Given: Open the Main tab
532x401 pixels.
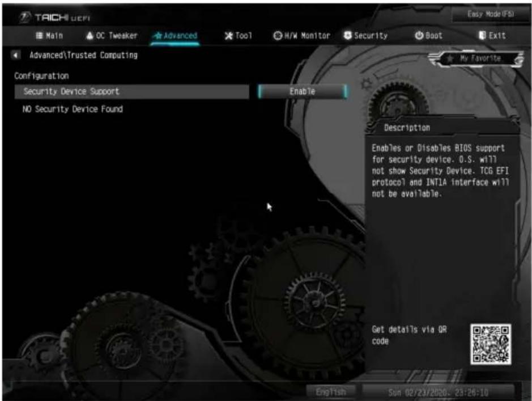Looking at the screenshot, I should [x=49, y=36].
